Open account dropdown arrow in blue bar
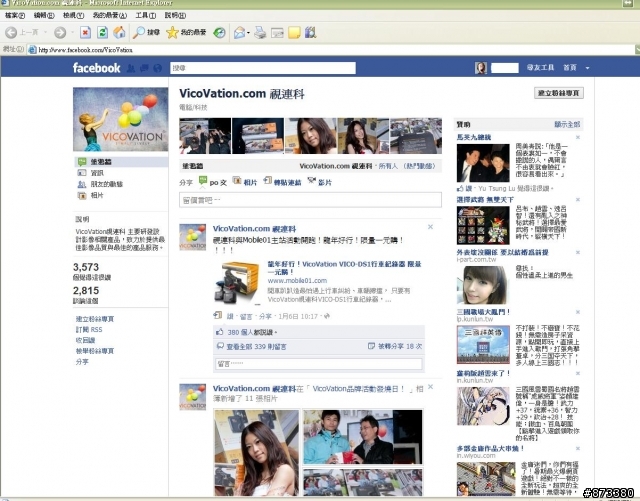The image size is (640, 501). (x=587, y=68)
